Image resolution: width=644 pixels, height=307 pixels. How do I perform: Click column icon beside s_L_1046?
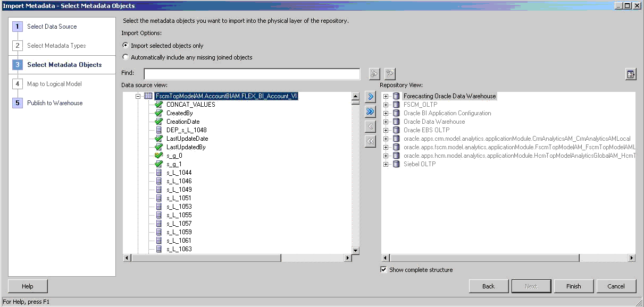pyautogui.click(x=159, y=181)
